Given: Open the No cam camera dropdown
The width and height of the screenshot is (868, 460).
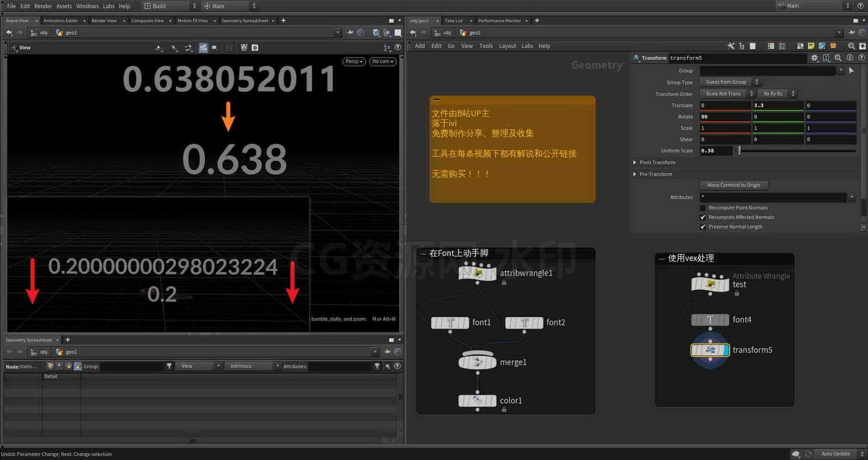Looking at the screenshot, I should coord(383,62).
